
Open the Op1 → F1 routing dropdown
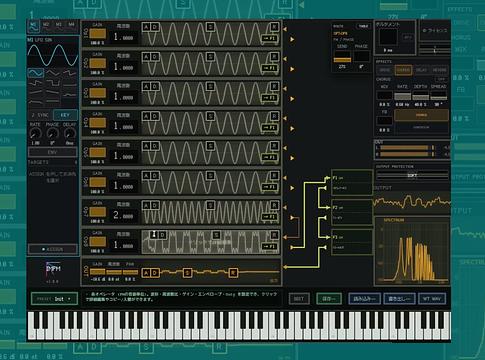coord(270,38)
